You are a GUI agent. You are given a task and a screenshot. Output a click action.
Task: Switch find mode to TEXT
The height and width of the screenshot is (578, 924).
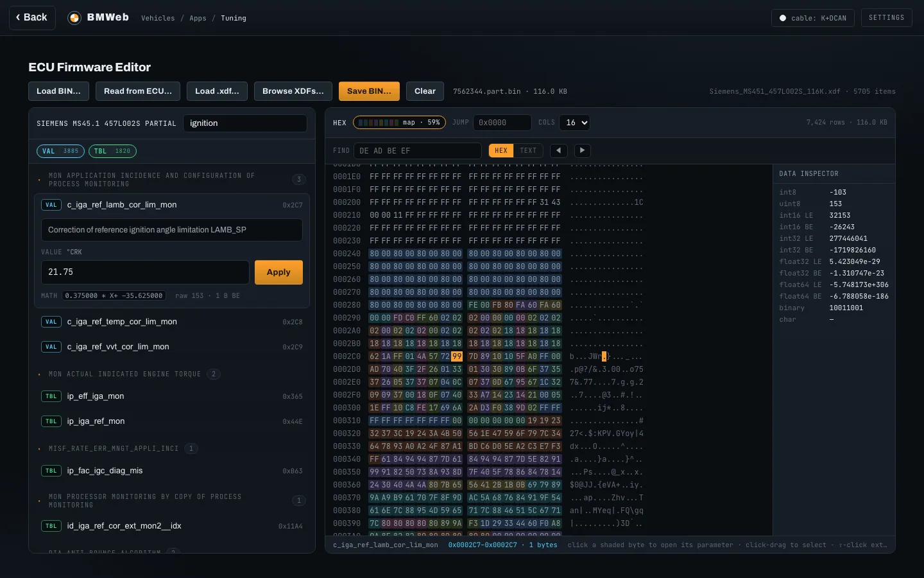(528, 150)
